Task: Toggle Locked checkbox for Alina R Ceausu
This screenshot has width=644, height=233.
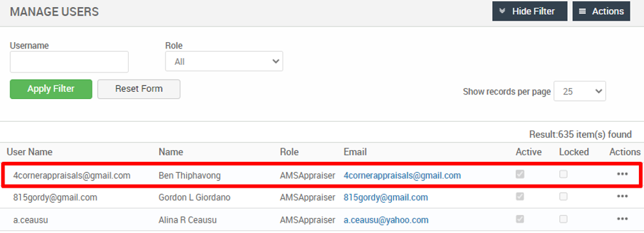Action: pyautogui.click(x=564, y=219)
